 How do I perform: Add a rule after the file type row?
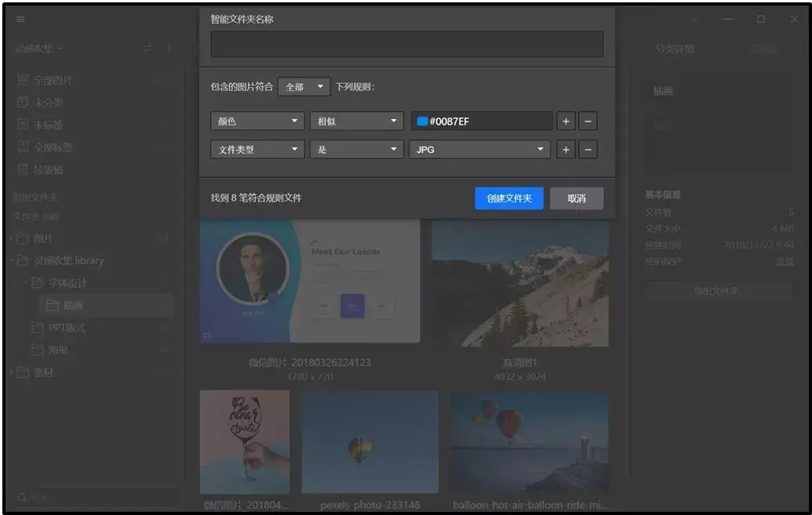pos(566,150)
